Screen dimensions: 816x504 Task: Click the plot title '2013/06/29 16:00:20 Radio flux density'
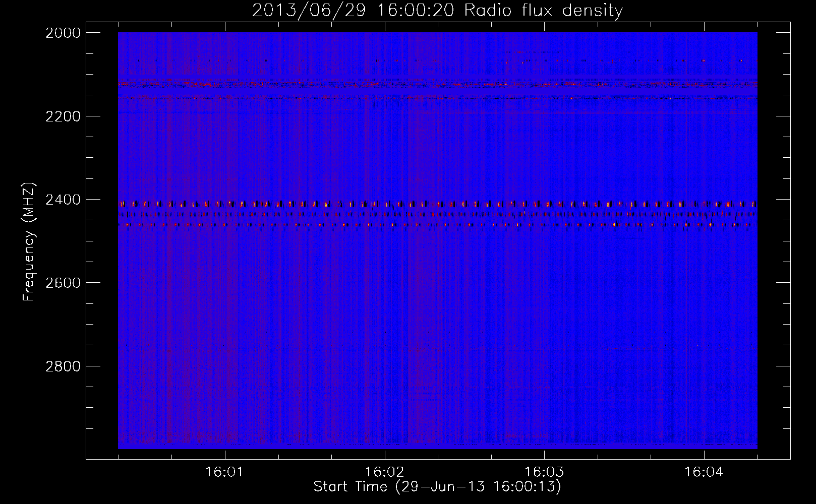click(437, 10)
